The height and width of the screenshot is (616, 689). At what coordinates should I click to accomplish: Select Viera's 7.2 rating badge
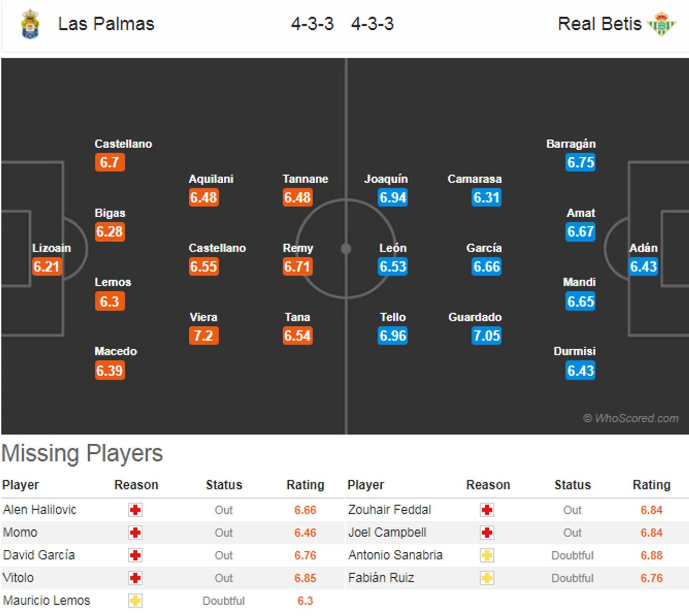click(x=204, y=336)
